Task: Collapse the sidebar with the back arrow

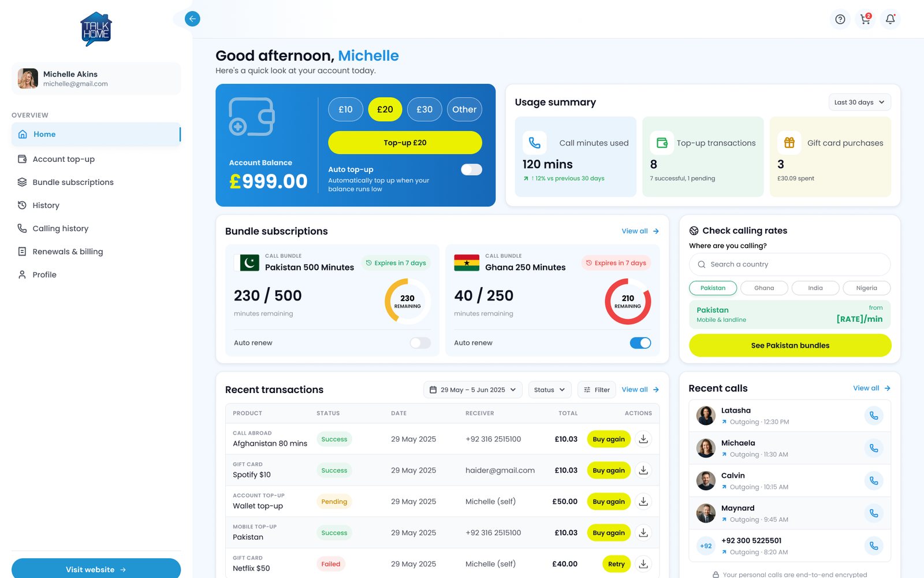Action: point(192,19)
